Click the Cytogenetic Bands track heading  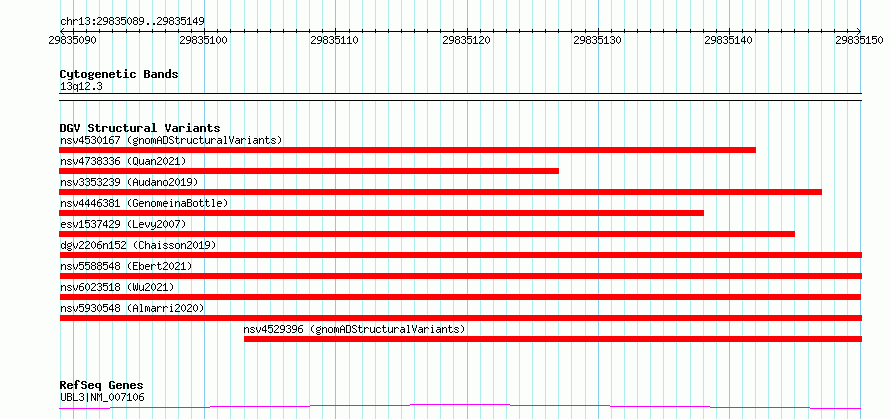(119, 74)
